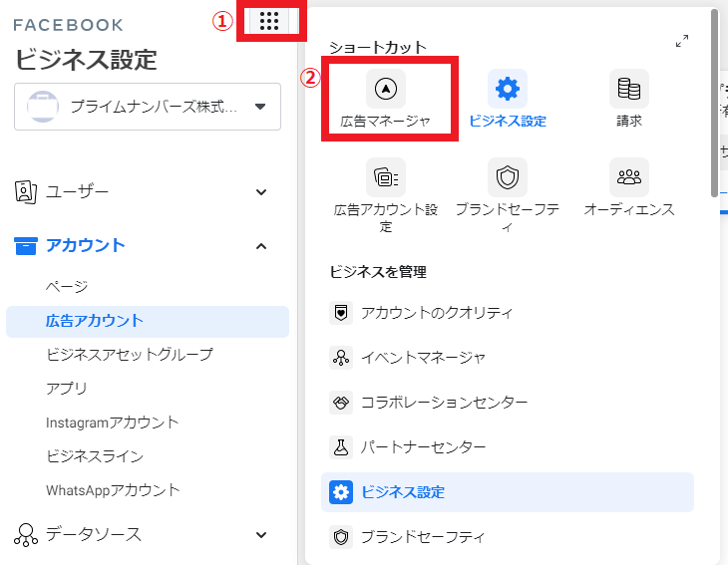This screenshot has width=728, height=565.
Task: Select 広告アカウント in the sidebar
Action: tap(148, 322)
